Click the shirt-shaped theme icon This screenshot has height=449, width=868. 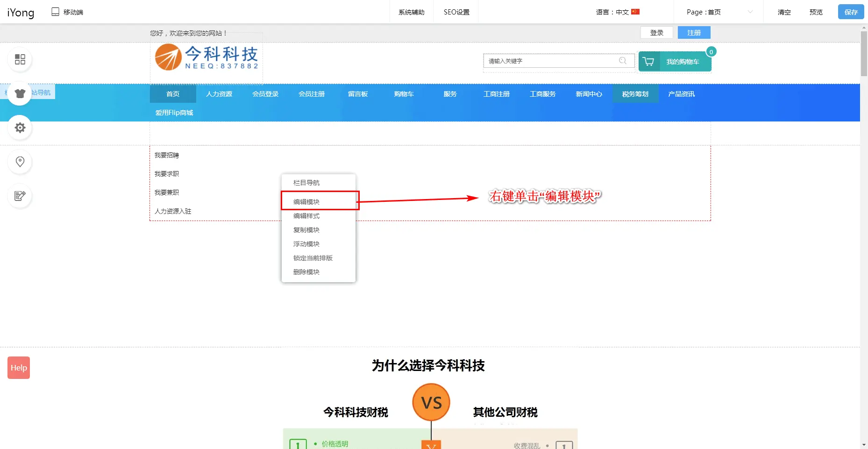(x=20, y=93)
